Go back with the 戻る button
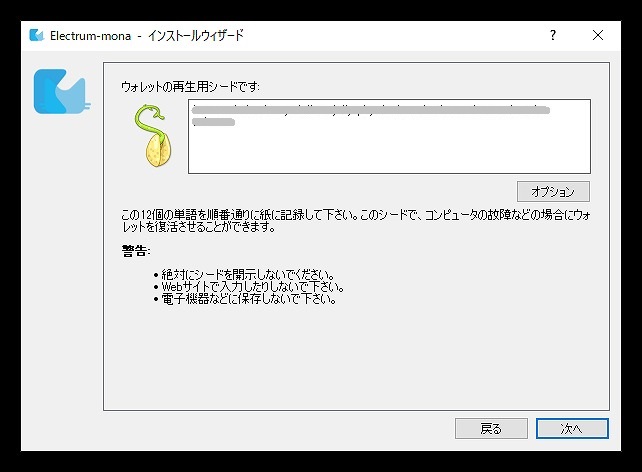Image resolution: width=642 pixels, height=472 pixels. pyautogui.click(x=491, y=429)
